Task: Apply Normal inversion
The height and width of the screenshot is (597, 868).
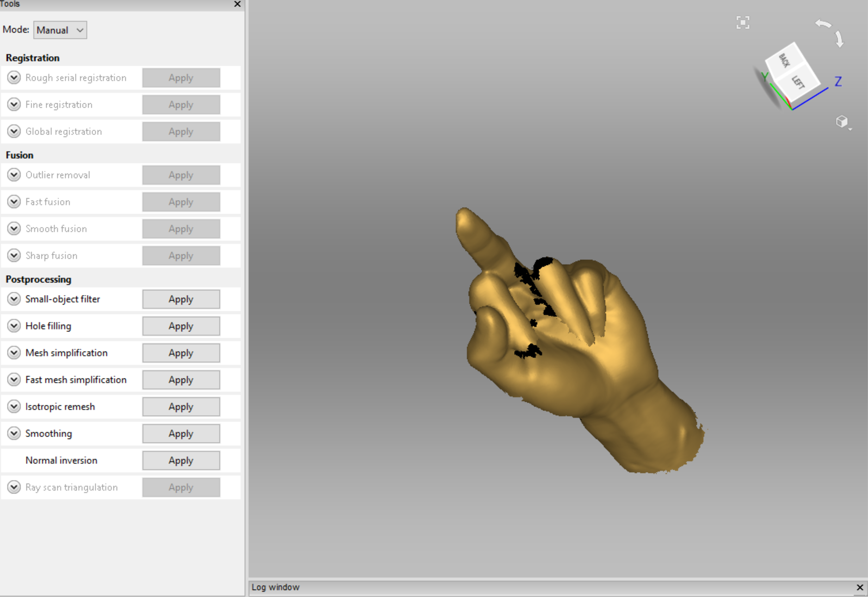Action: (x=181, y=460)
